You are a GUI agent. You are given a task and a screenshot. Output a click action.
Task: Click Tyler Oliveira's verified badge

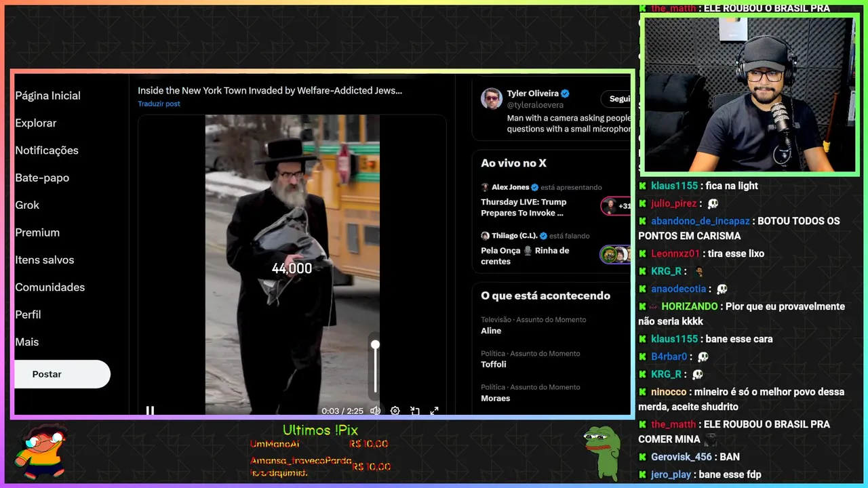[565, 94]
